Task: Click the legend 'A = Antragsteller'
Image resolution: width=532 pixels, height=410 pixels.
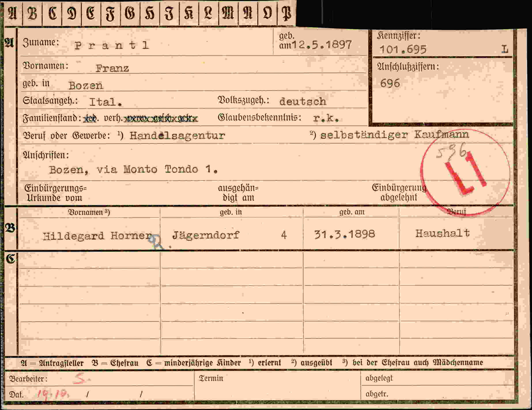Action: click(52, 363)
